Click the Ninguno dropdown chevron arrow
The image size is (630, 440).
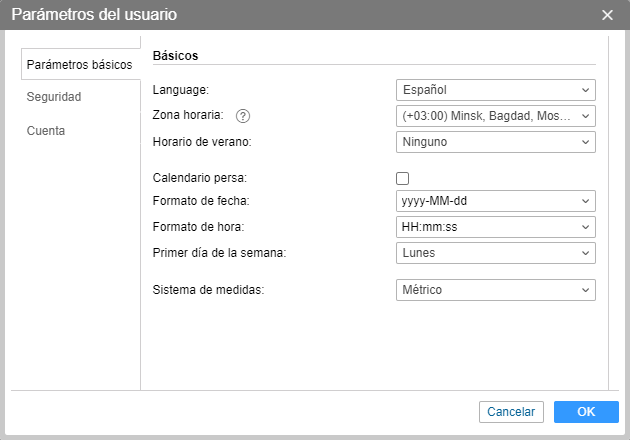click(x=585, y=142)
